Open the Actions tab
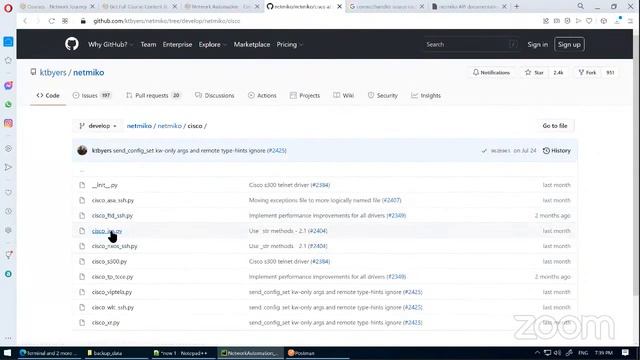The image size is (640, 360). (x=262, y=96)
